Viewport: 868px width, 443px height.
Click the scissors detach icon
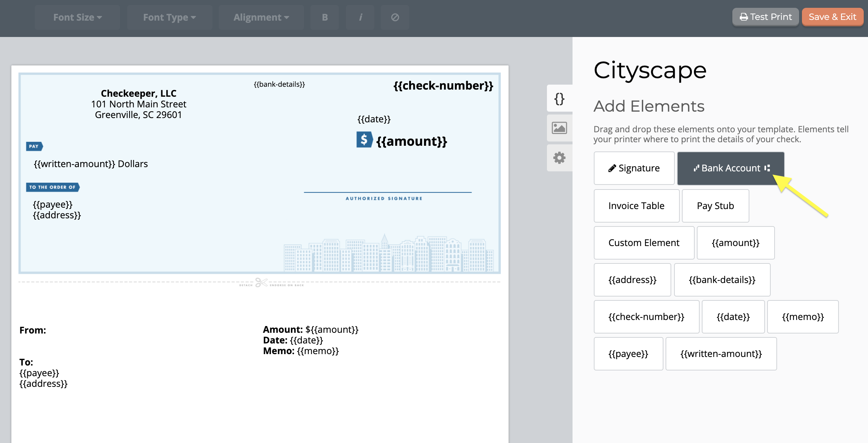click(261, 283)
